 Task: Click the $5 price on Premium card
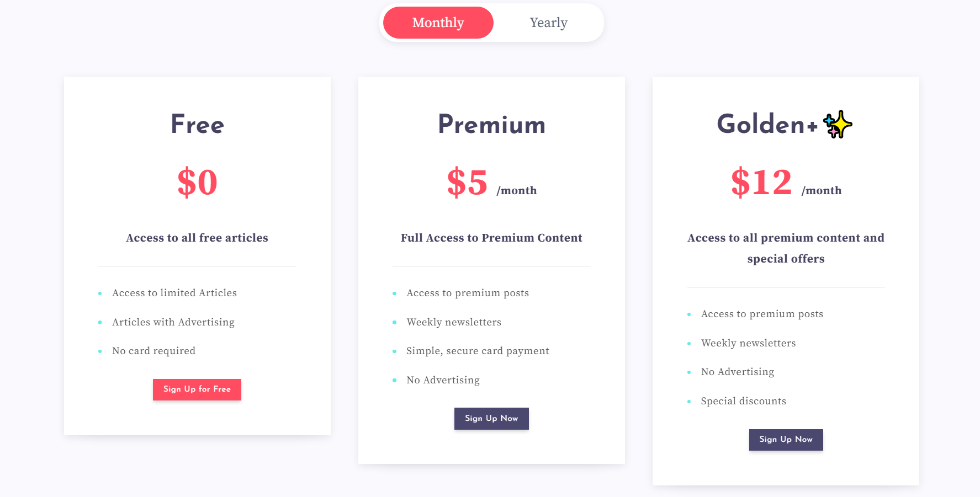[x=467, y=182]
